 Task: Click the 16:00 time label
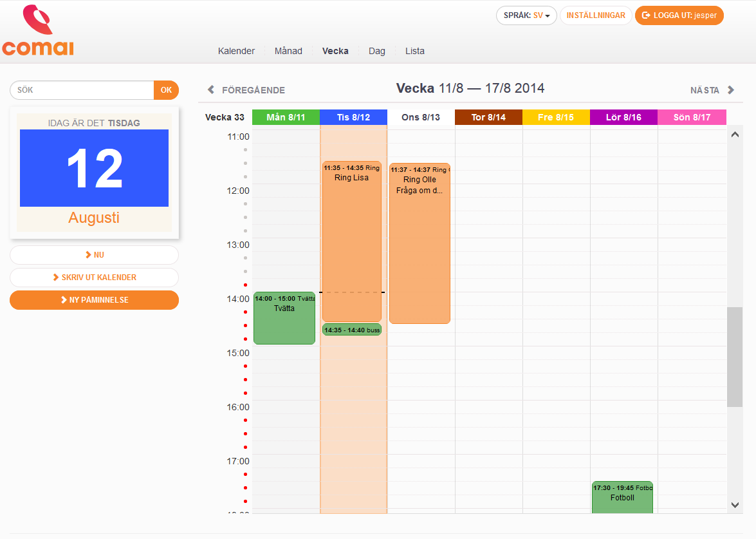pos(238,407)
